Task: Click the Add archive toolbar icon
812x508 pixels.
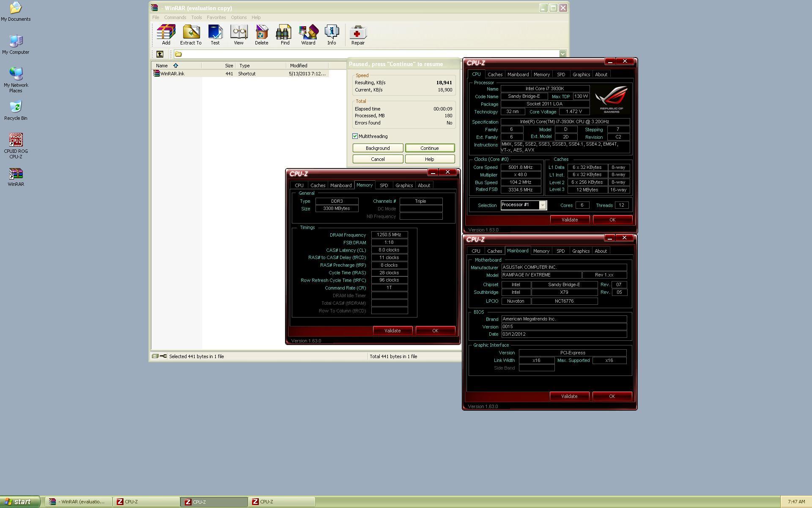Action: pyautogui.click(x=166, y=35)
